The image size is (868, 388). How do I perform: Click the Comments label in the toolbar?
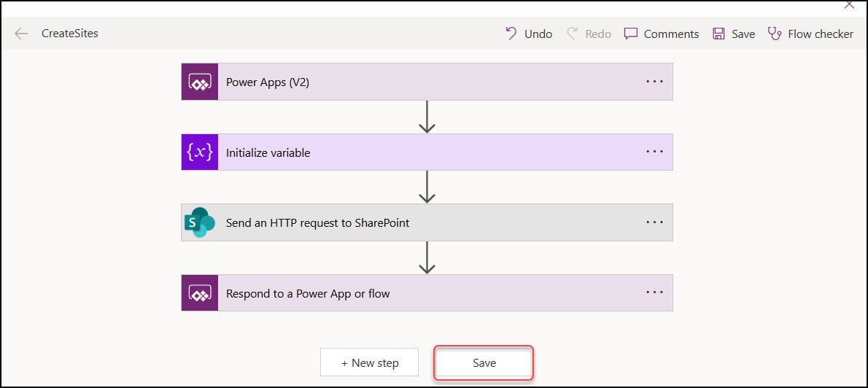671,34
